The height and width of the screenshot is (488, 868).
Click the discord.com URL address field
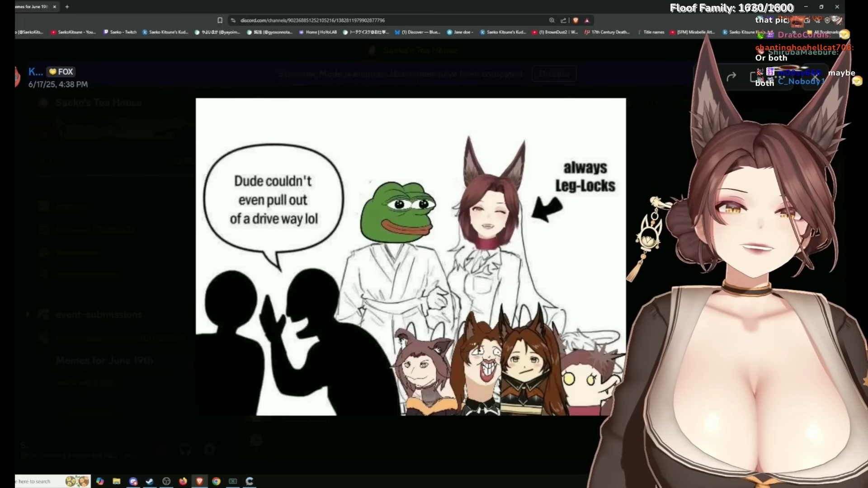(x=312, y=20)
